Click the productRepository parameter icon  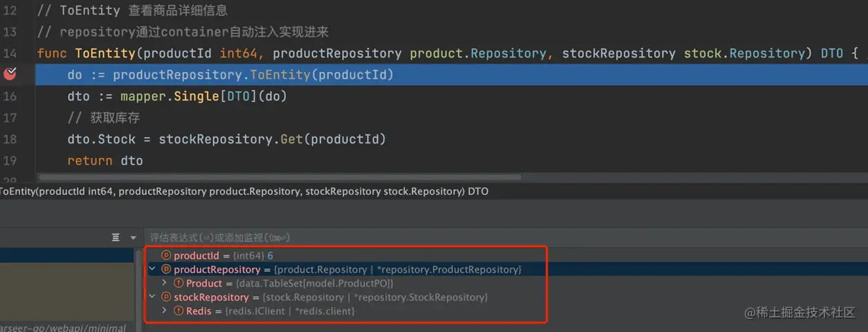coord(166,270)
